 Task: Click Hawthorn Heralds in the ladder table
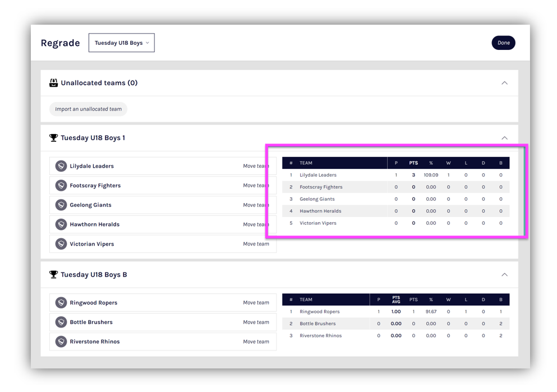coord(320,211)
